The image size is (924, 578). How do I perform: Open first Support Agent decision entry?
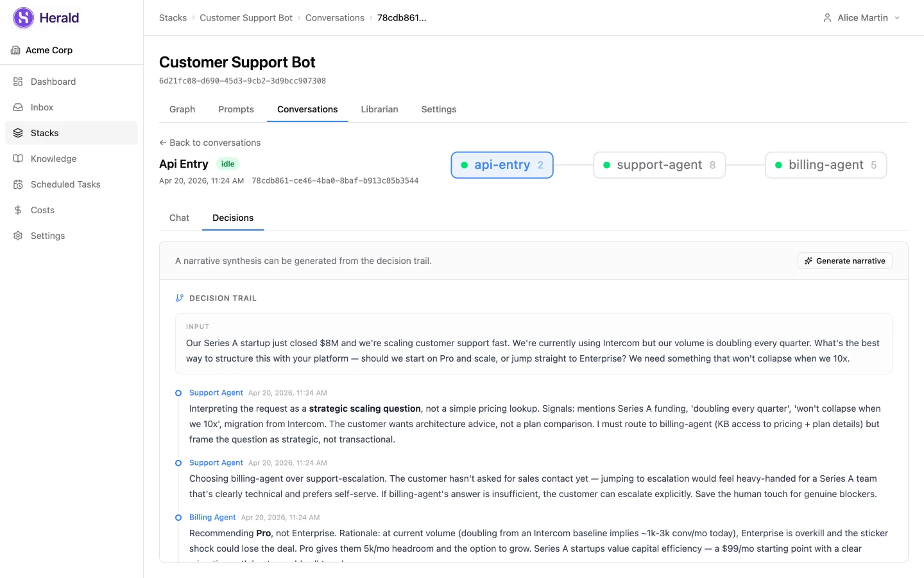pos(216,392)
